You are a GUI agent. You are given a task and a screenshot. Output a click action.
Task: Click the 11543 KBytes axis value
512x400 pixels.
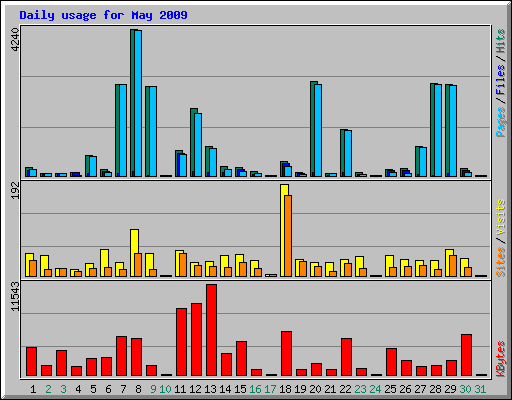(x=15, y=296)
